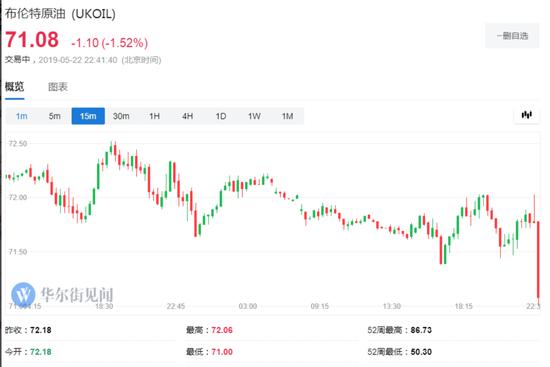This screenshot has width=550, height=367.
Task: Switch to the 30m interval
Action: [x=121, y=116]
